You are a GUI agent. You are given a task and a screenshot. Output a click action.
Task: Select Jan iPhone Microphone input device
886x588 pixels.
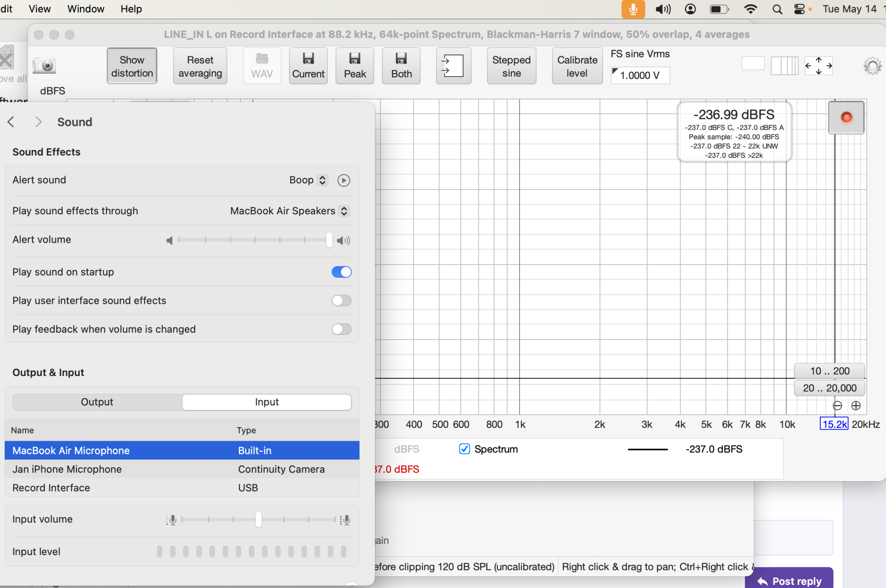[x=182, y=469]
